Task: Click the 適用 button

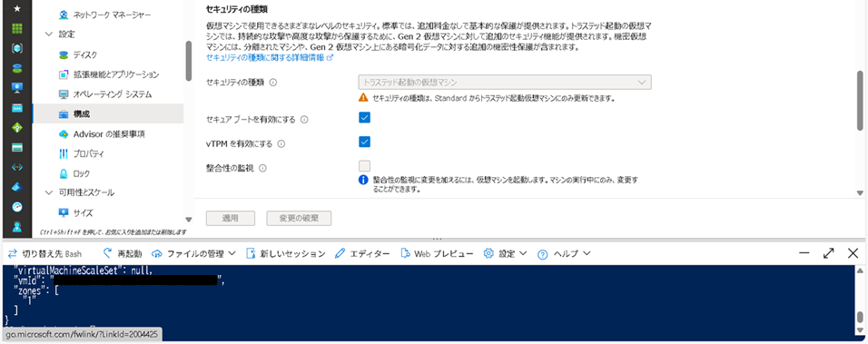Action: (231, 218)
